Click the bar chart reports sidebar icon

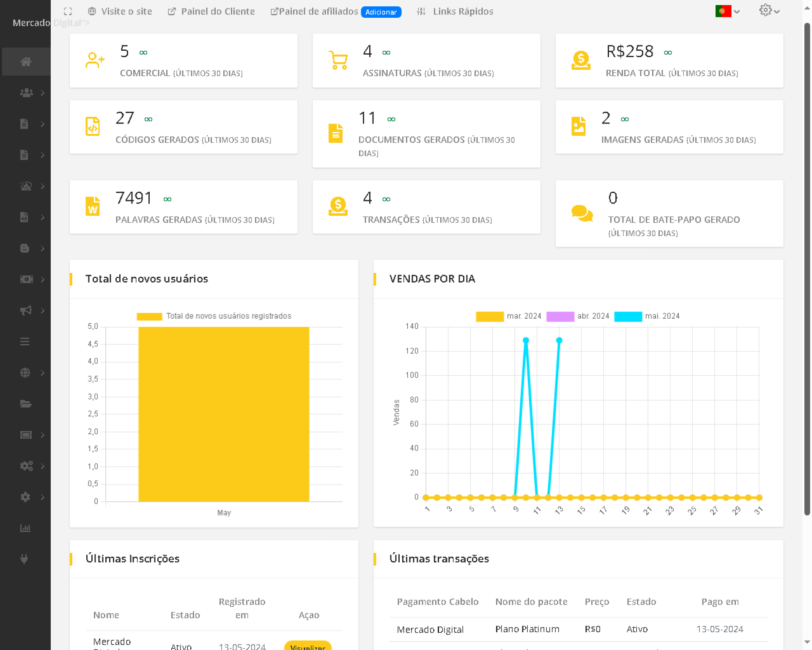tap(25, 528)
